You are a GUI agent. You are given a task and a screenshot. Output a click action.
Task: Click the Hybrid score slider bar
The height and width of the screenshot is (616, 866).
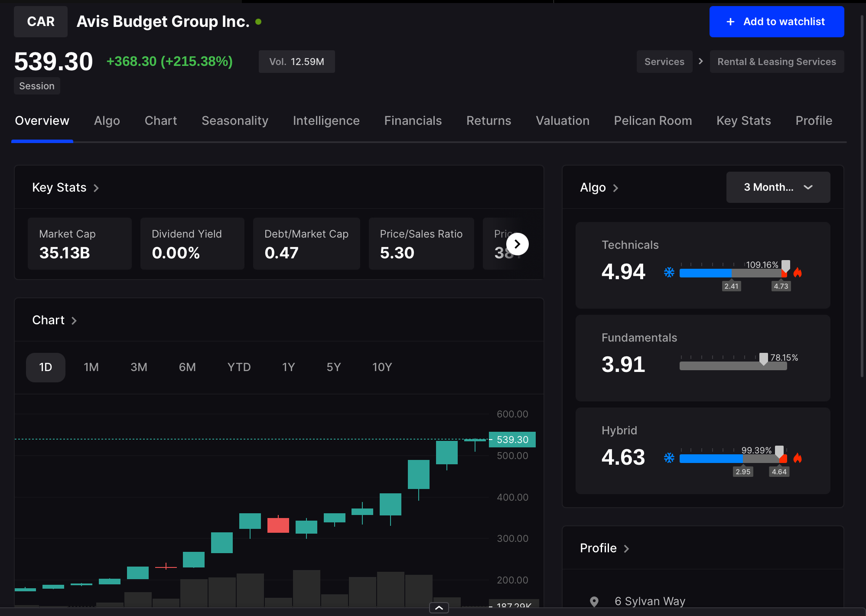coord(733,459)
